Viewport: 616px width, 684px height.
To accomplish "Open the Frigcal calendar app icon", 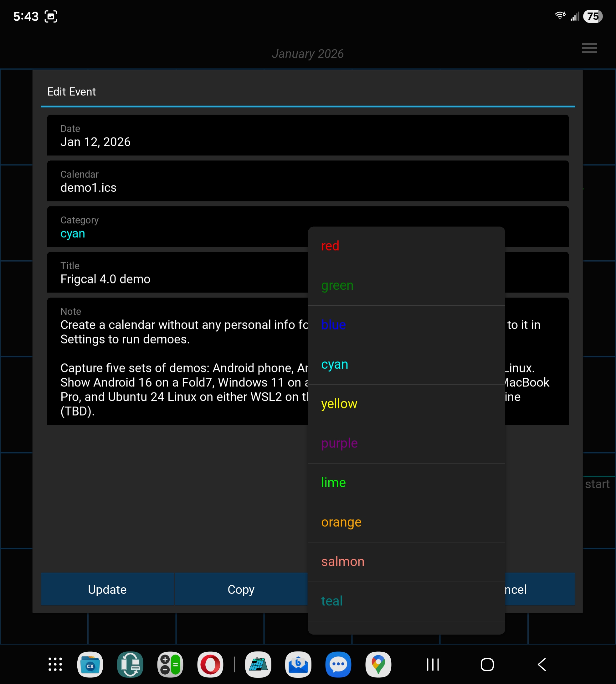I will [258, 664].
